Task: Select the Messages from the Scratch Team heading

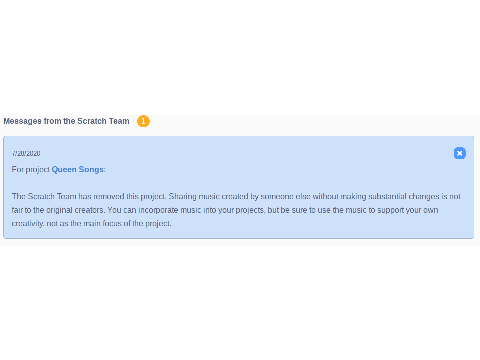Action: point(66,121)
